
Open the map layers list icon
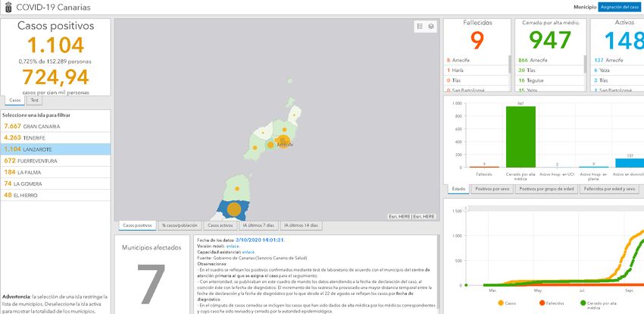tap(431, 27)
